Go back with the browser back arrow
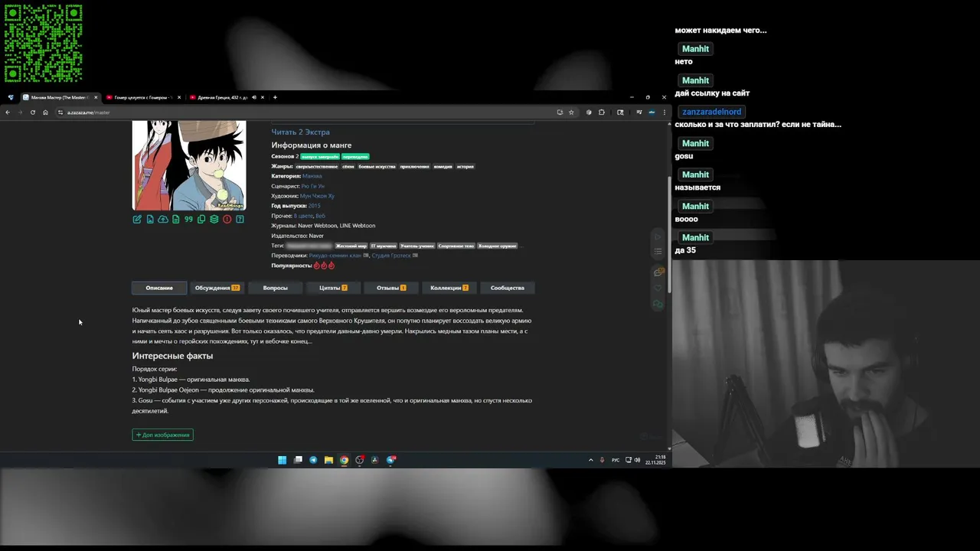This screenshot has height=551, width=980. pyautogui.click(x=8, y=112)
